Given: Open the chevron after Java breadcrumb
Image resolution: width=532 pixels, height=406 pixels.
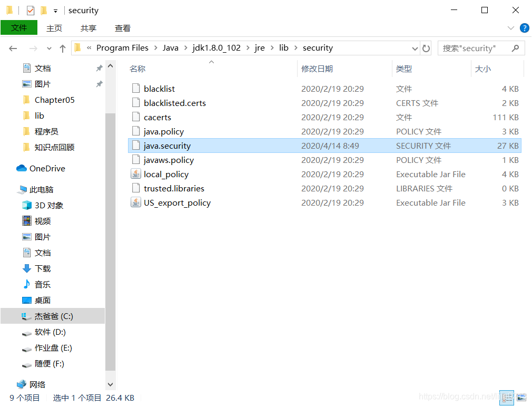Looking at the screenshot, I should coord(185,48).
